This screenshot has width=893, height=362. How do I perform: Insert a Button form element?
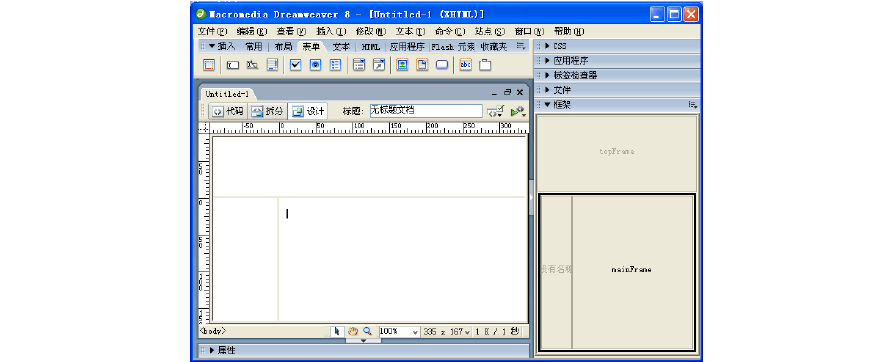tap(442, 65)
